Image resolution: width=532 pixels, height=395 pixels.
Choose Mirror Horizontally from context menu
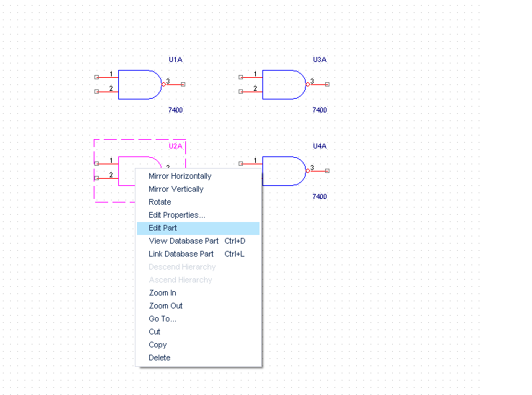point(198,176)
